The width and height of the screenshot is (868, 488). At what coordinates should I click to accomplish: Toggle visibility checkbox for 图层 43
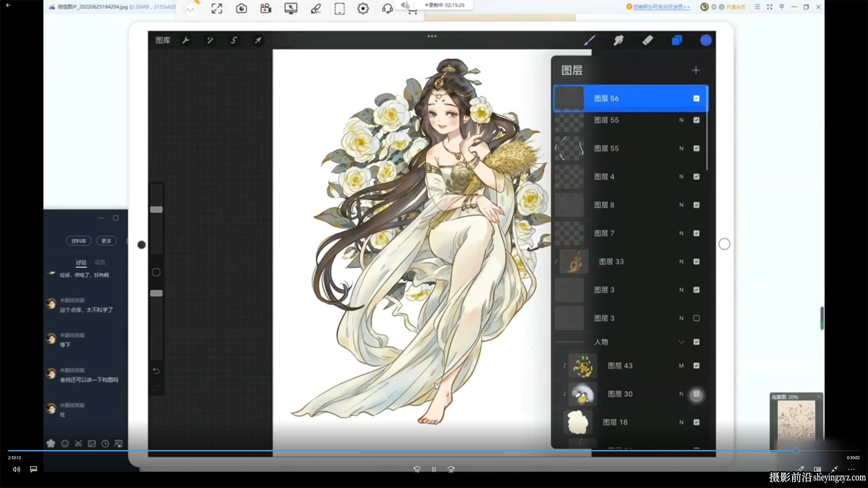click(696, 366)
